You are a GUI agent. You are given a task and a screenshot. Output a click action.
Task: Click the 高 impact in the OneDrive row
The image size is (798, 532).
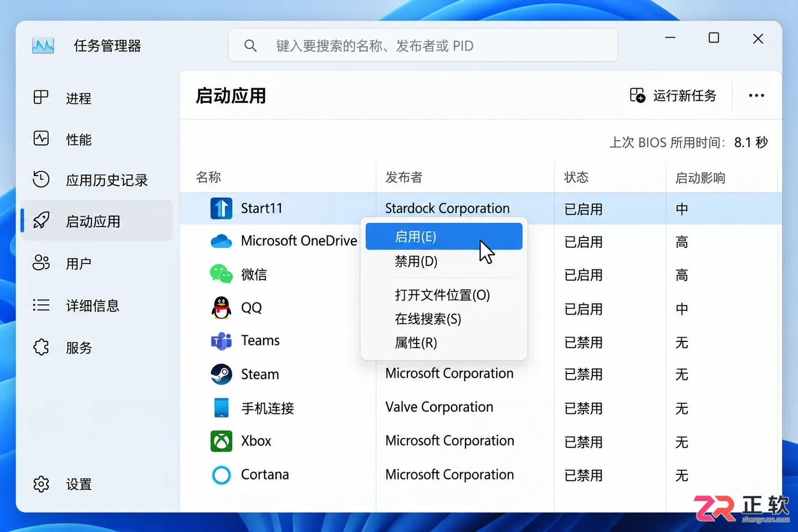pos(682,242)
